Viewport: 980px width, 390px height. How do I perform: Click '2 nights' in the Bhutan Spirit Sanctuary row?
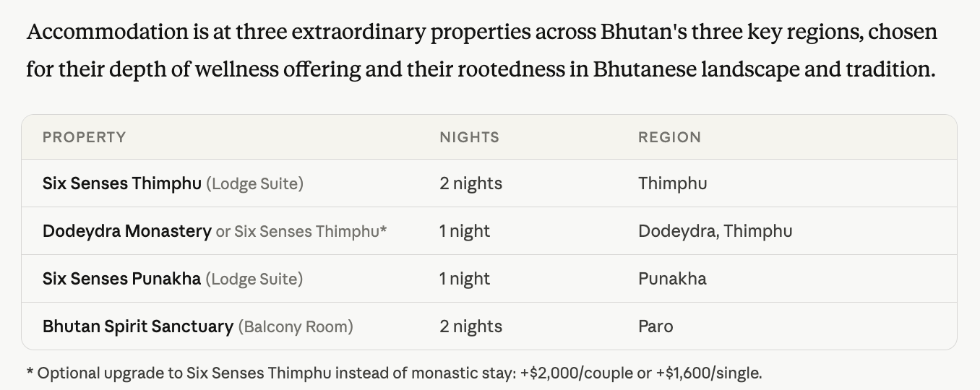[x=470, y=326]
